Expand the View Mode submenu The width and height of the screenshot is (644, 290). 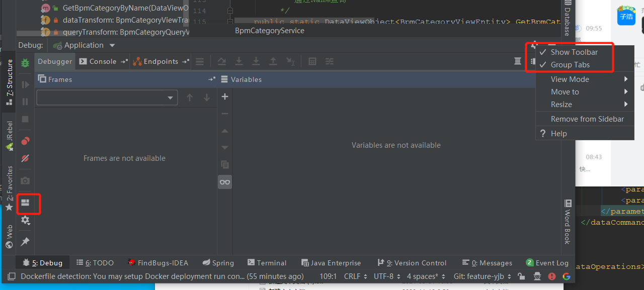(585, 79)
